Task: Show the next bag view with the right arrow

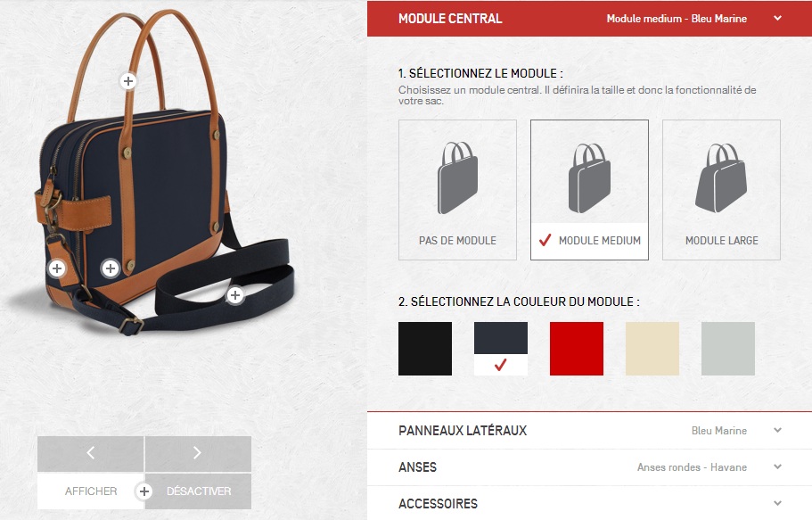Action: [198, 453]
